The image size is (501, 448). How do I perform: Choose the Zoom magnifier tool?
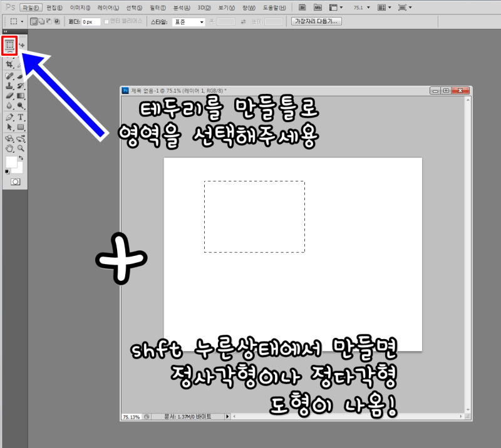pyautogui.click(x=21, y=148)
